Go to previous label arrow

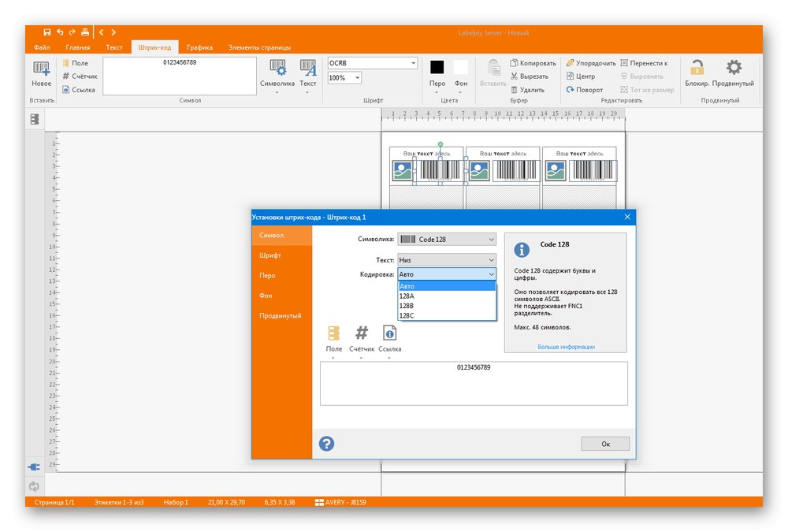pos(101,32)
